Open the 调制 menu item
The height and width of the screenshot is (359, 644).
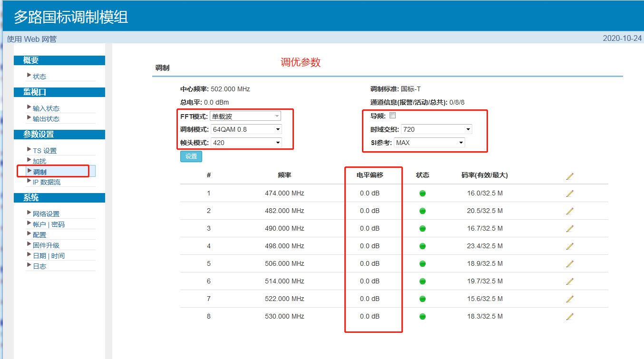40,172
